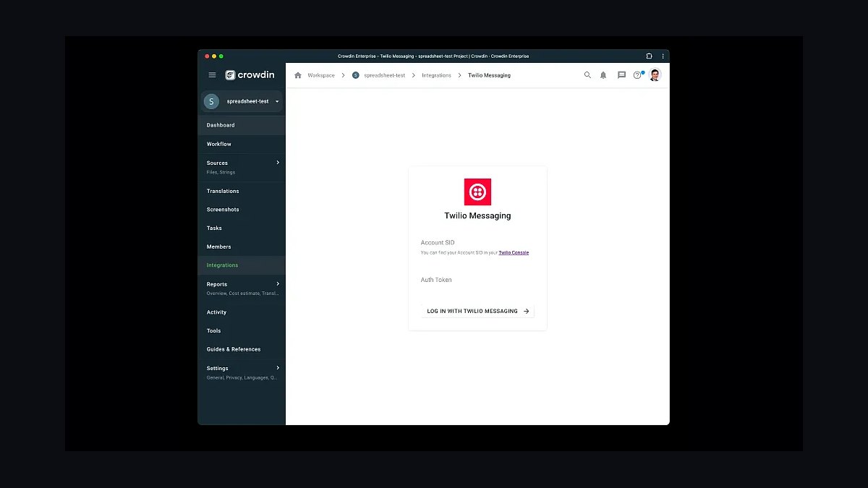Focus the Auth Token input field

pyautogui.click(x=477, y=280)
